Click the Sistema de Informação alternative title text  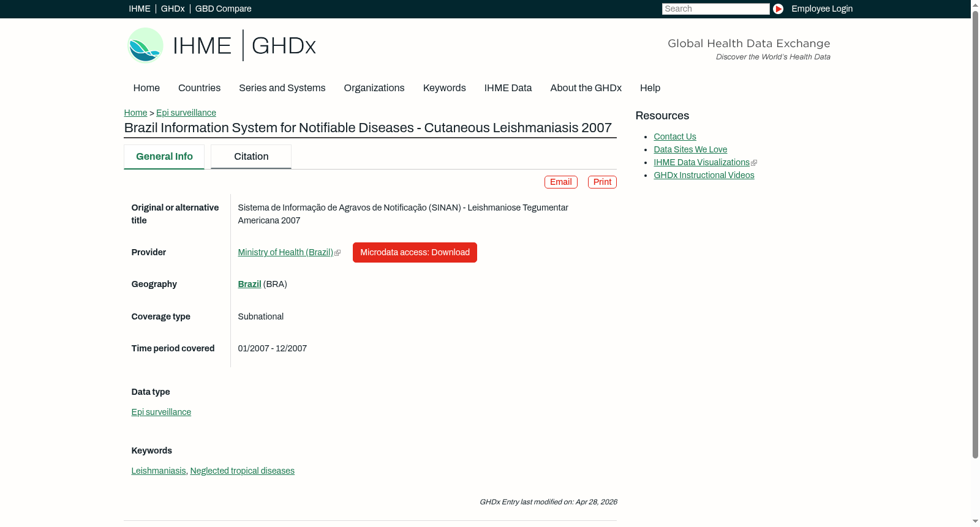click(x=403, y=214)
